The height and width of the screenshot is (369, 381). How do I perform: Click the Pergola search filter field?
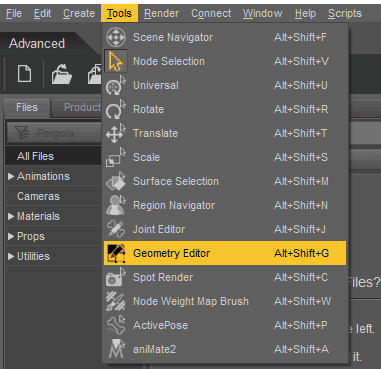[x=55, y=133]
